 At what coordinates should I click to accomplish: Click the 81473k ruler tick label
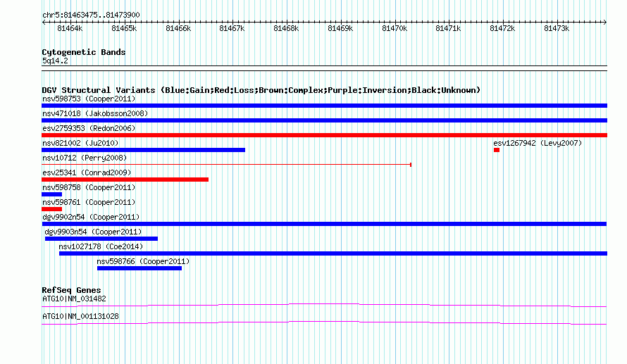(x=557, y=28)
